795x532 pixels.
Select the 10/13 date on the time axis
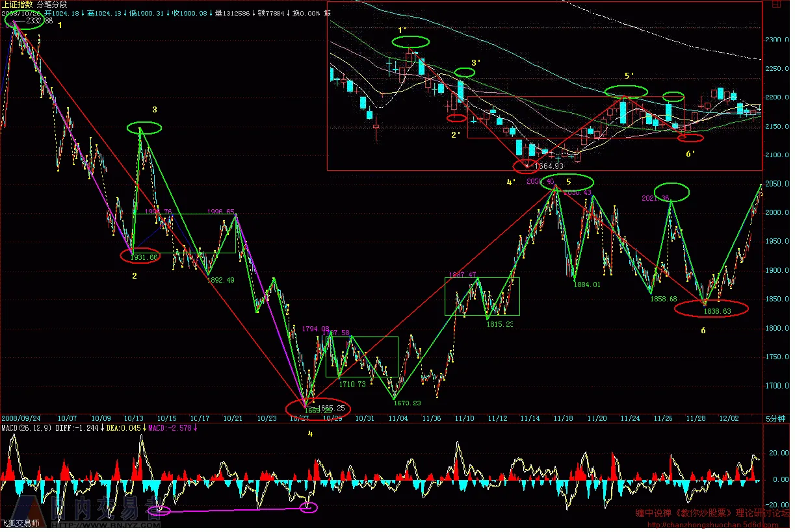pyautogui.click(x=135, y=418)
